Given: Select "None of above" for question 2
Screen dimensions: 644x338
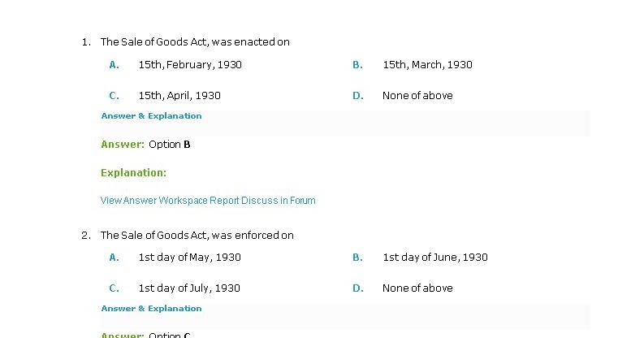Looking at the screenshot, I should pos(417,288).
